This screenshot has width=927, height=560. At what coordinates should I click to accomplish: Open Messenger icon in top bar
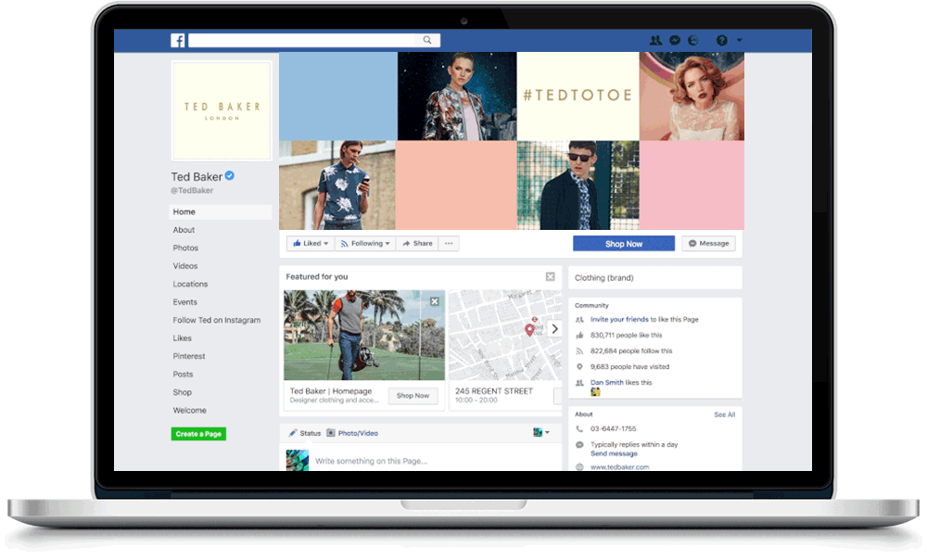[x=675, y=40]
